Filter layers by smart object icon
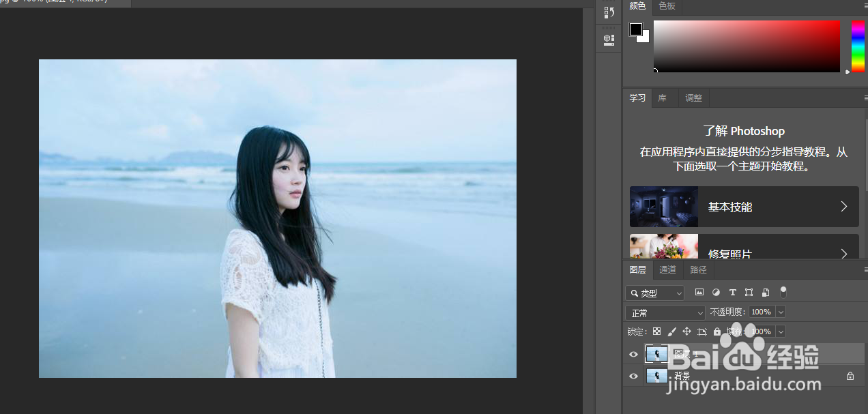This screenshot has width=868, height=414. click(766, 292)
